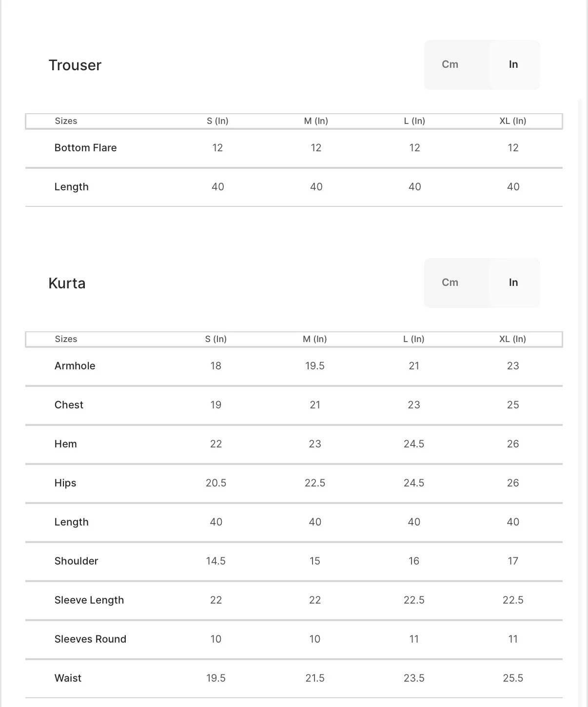Click S (In) header in Trouser table
This screenshot has height=707, width=588.
pyautogui.click(x=217, y=121)
